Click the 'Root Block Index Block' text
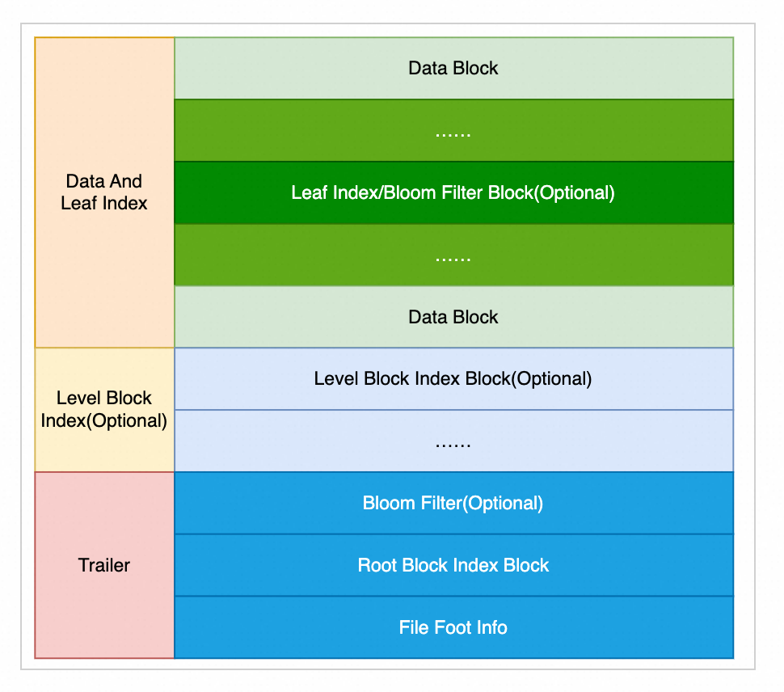The image size is (784, 692). point(453,565)
